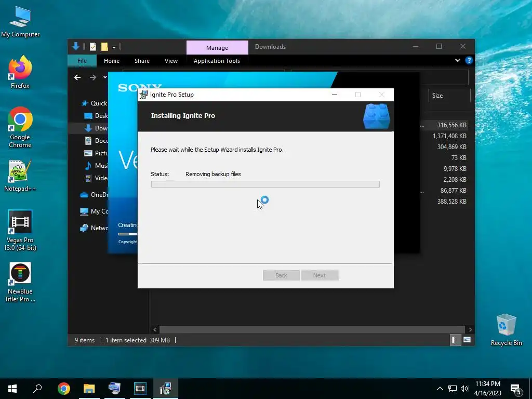Open OneDrive in navigation pane

[x=94, y=195]
